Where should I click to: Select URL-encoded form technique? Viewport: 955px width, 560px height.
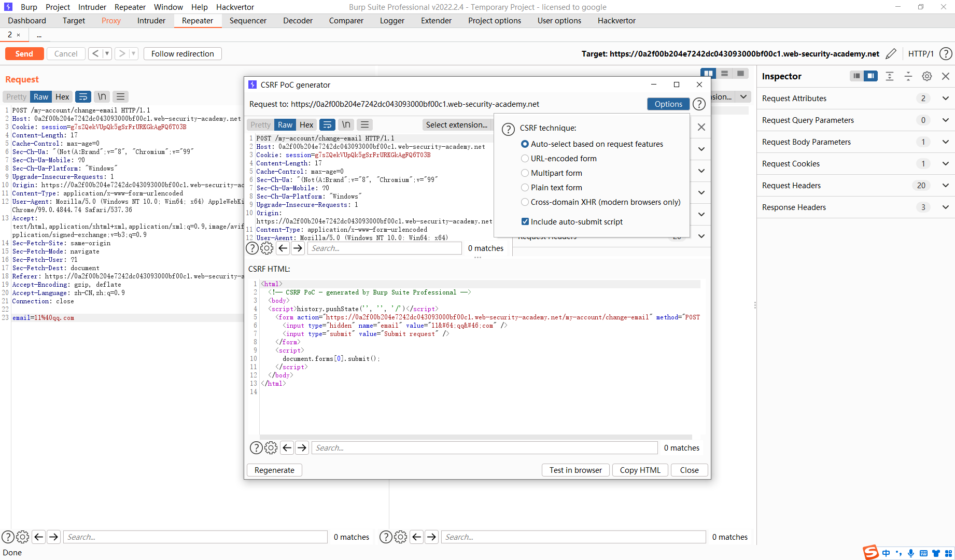tap(558, 158)
